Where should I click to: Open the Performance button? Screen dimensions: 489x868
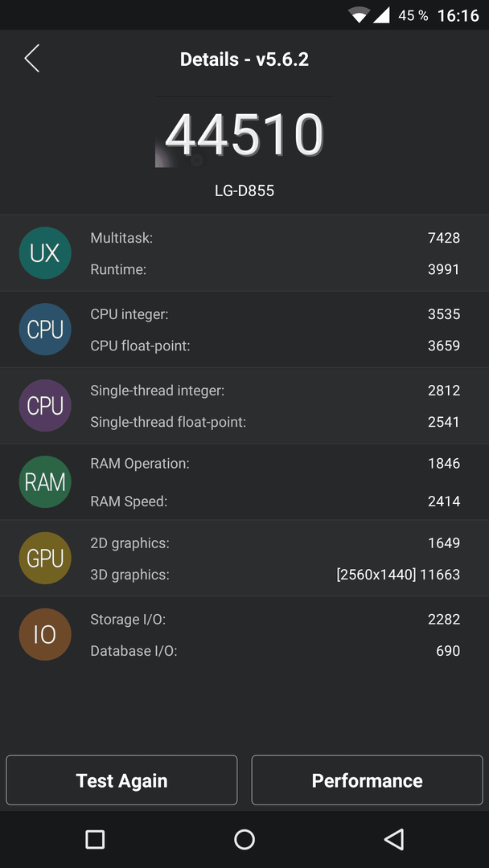point(368,780)
